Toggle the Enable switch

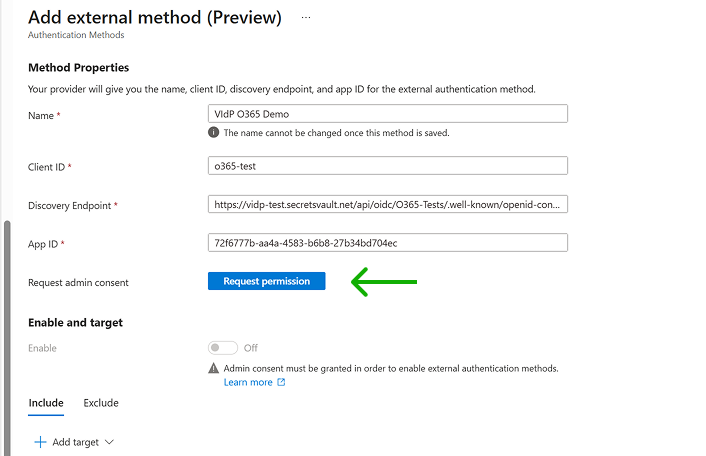tap(223, 348)
